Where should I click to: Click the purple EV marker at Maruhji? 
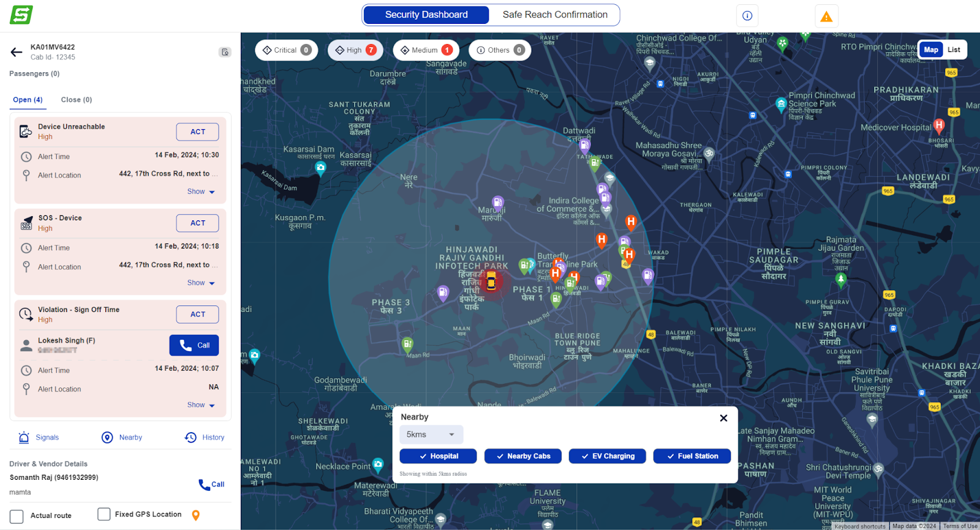tap(498, 203)
